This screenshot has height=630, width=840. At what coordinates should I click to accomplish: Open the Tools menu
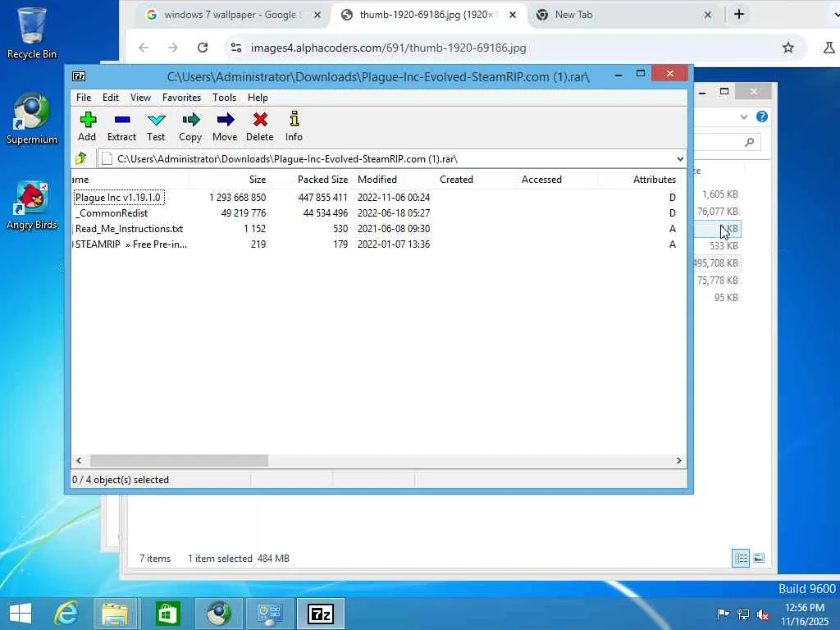point(224,98)
